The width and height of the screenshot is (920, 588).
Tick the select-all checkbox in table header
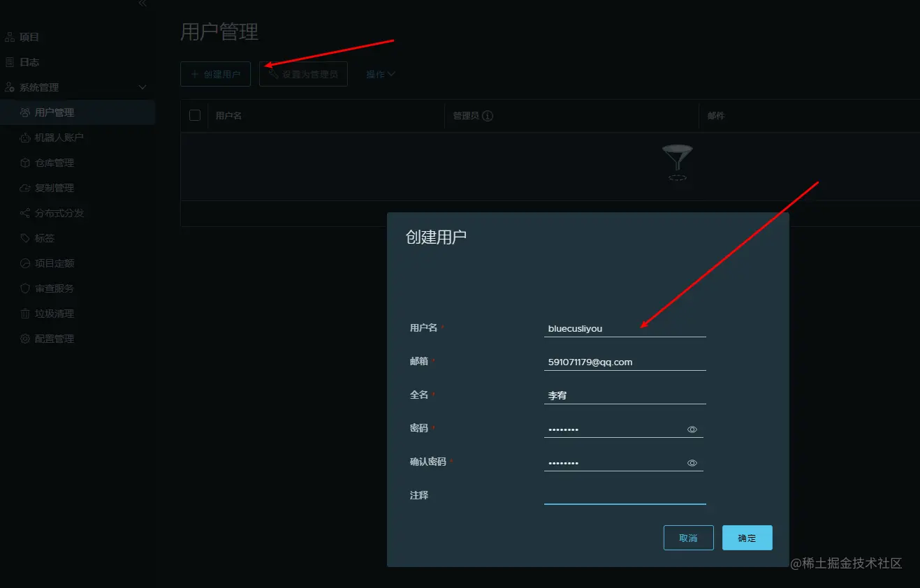[x=195, y=115]
